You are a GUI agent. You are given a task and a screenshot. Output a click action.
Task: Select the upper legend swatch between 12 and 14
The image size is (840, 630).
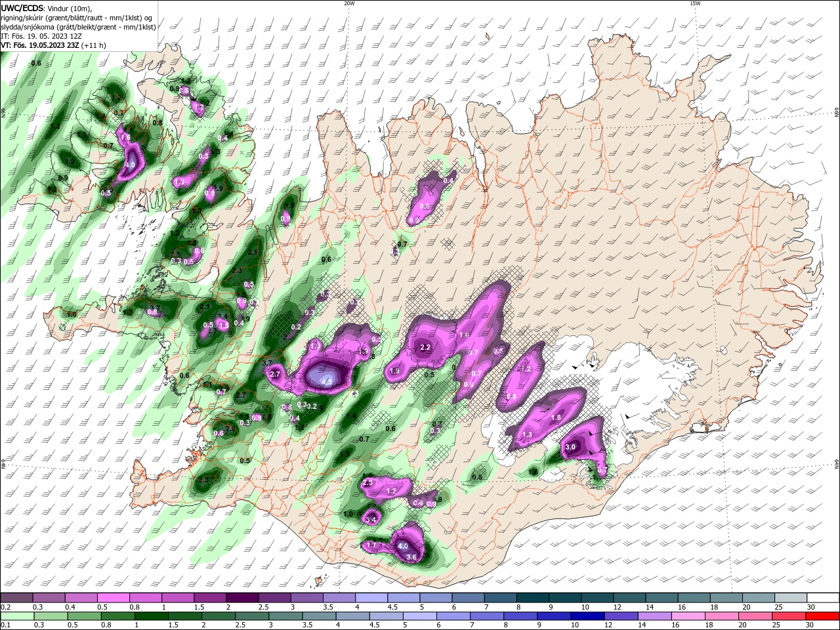629,598
